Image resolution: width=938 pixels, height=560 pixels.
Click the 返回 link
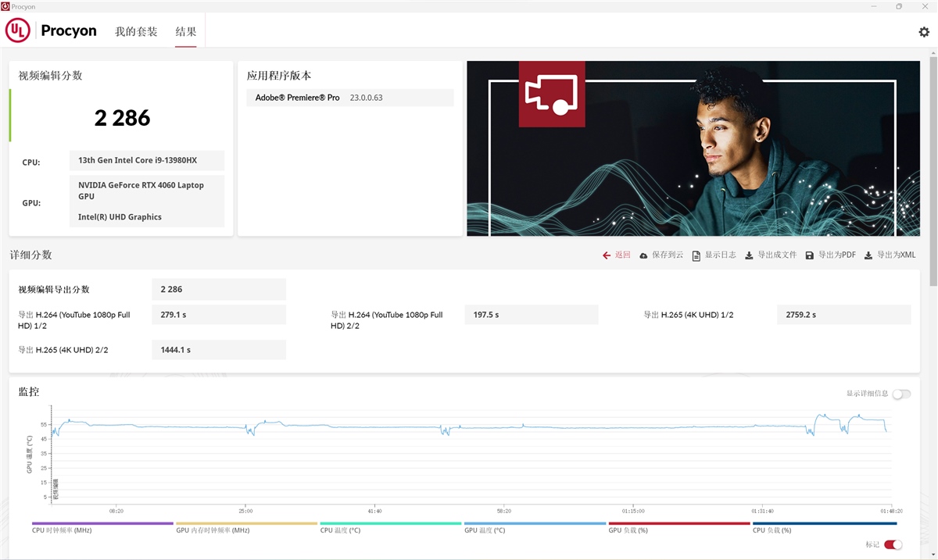point(622,255)
